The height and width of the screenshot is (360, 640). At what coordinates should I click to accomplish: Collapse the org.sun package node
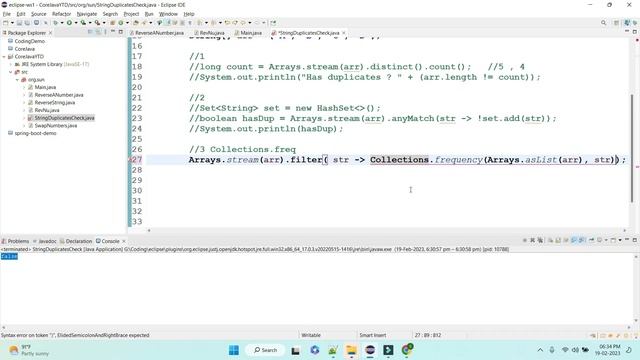(18, 80)
